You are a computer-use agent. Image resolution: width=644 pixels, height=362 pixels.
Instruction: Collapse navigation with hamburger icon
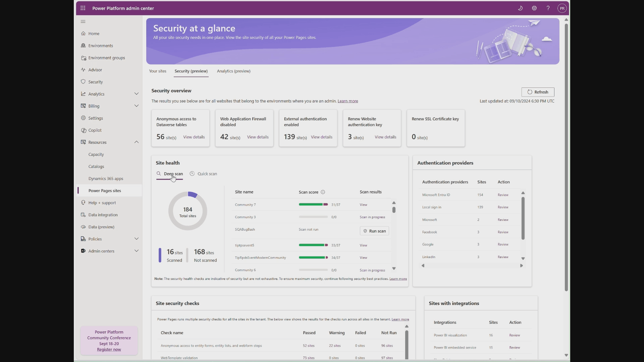[83, 21]
